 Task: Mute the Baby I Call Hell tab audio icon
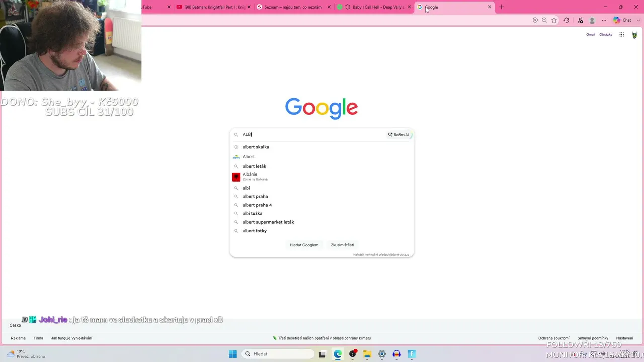(x=347, y=7)
